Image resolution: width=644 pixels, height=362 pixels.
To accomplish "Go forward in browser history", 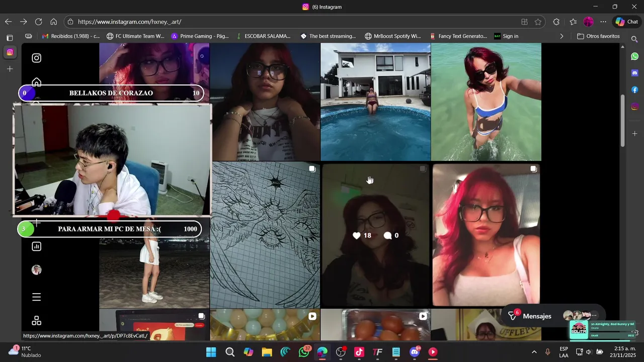I will (23, 22).
